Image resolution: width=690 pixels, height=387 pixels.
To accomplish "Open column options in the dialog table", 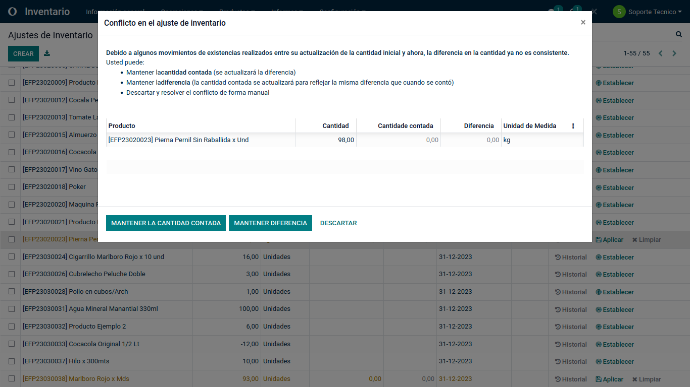I will (573, 126).
